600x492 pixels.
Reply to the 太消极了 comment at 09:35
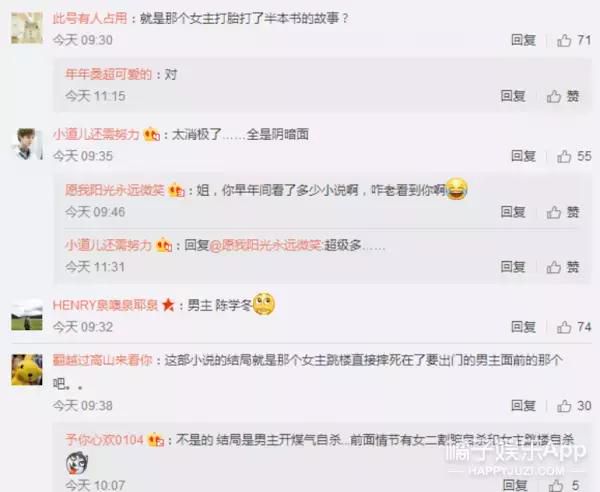pyautogui.click(x=523, y=156)
